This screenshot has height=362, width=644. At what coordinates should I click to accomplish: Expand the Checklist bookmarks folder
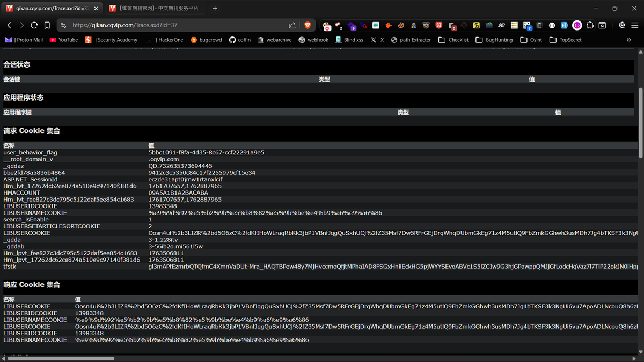[453, 40]
